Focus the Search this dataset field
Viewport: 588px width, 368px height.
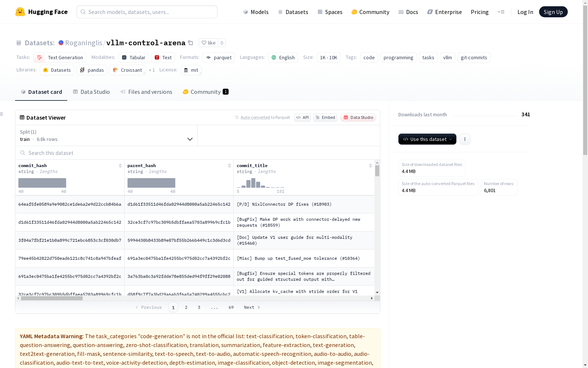tap(198, 153)
